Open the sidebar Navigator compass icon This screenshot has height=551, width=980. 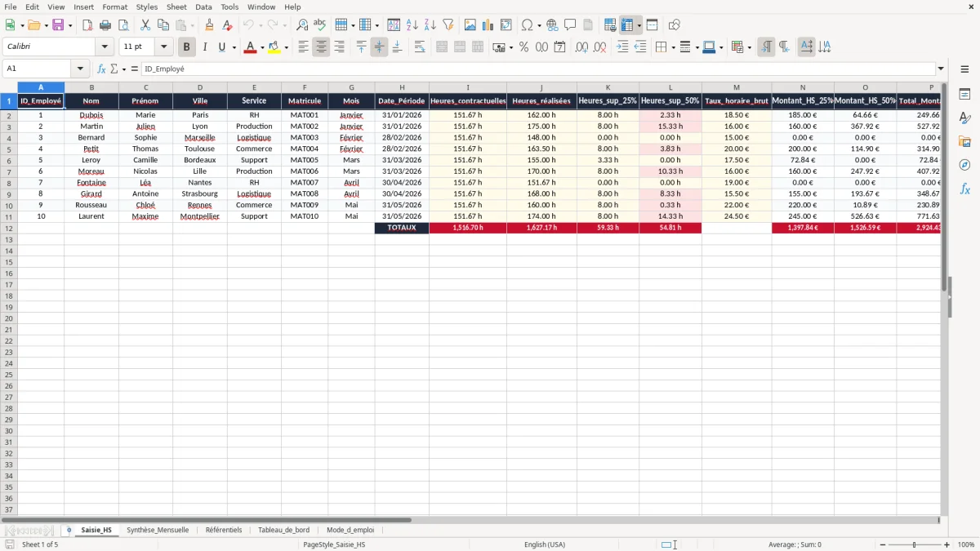pyautogui.click(x=964, y=165)
